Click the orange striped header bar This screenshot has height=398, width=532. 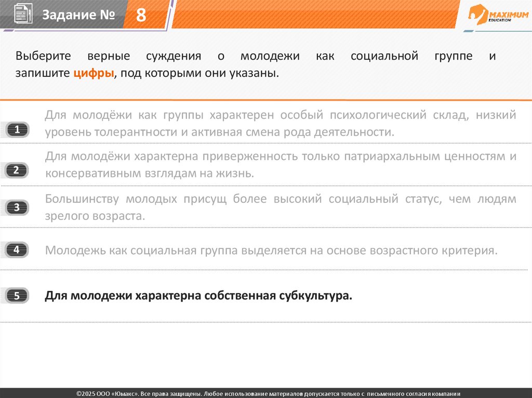click(x=312, y=15)
